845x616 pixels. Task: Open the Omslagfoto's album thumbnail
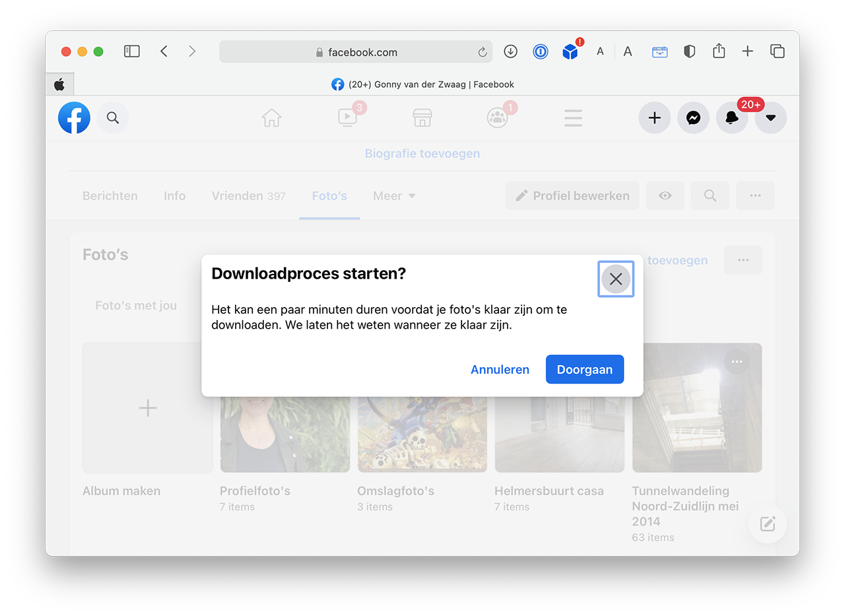click(x=422, y=434)
